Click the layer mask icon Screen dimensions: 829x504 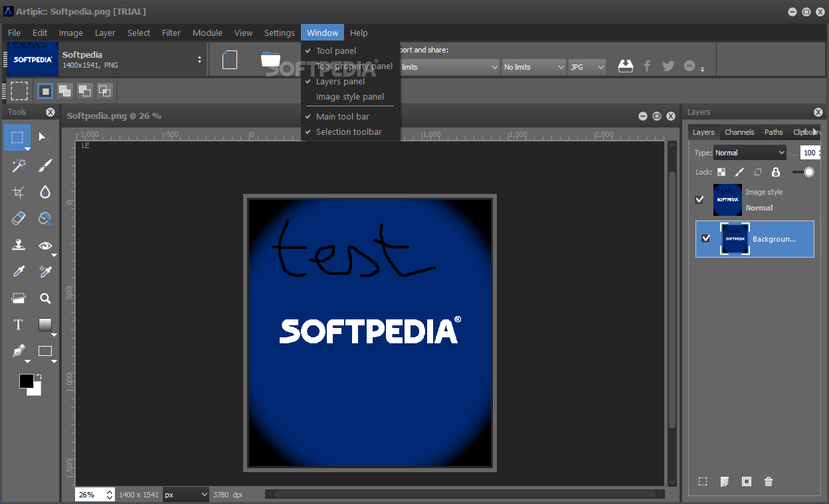tap(747, 481)
